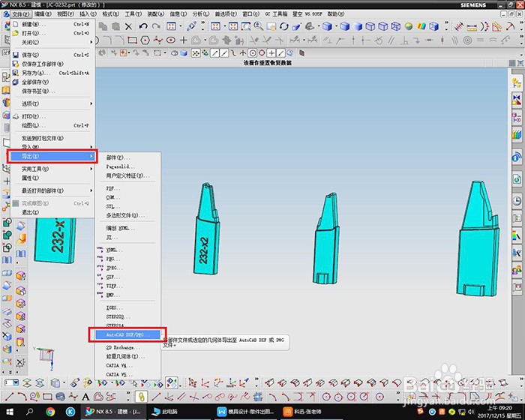This screenshot has height=420, width=525.
Task: Open the Edit menu
Action: point(43,14)
